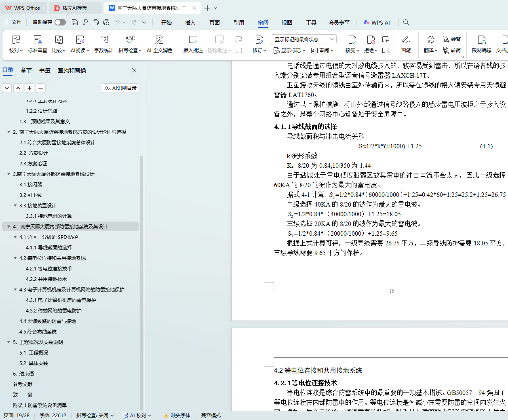Switch to the 视图 ribbon tab

point(287,23)
